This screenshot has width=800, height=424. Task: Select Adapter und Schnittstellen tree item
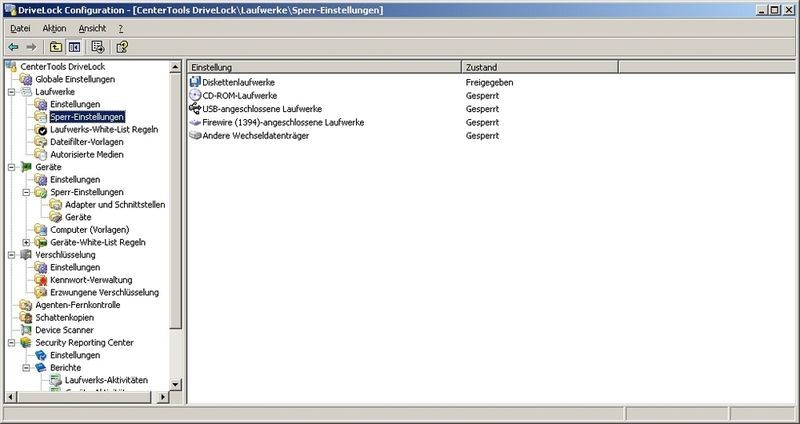115,205
